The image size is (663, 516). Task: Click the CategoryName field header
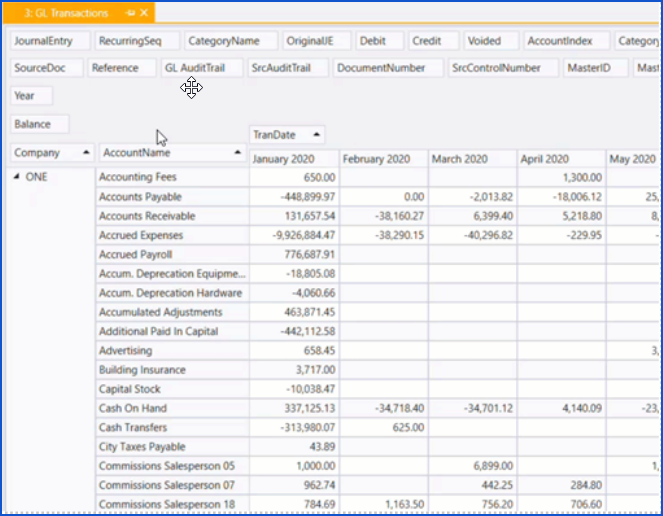(223, 41)
